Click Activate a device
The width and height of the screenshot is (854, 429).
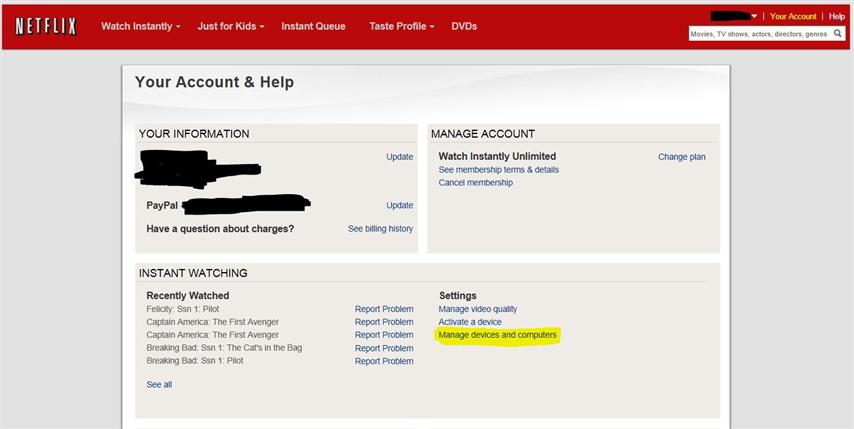[x=470, y=322]
